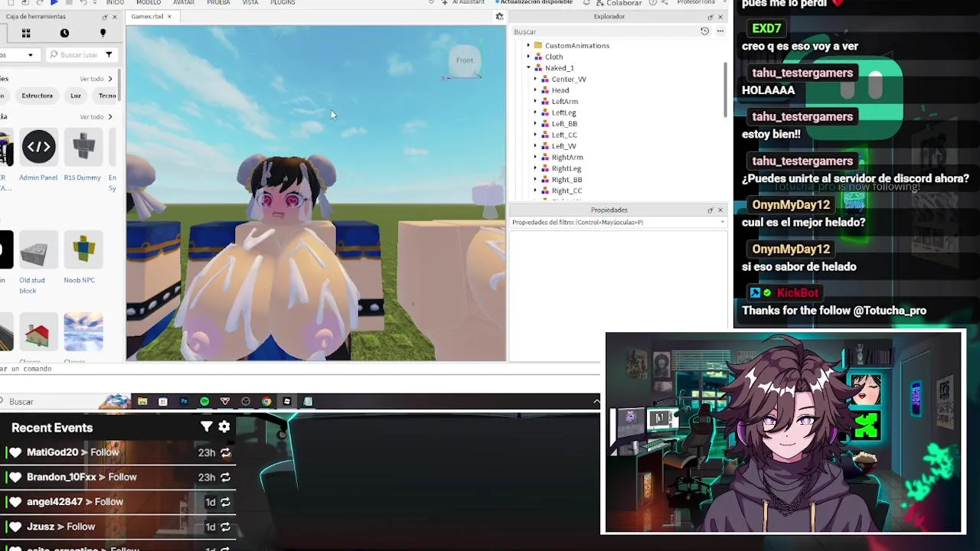
Task: Open Roblox Studio from the taskbar
Action: [287, 401]
